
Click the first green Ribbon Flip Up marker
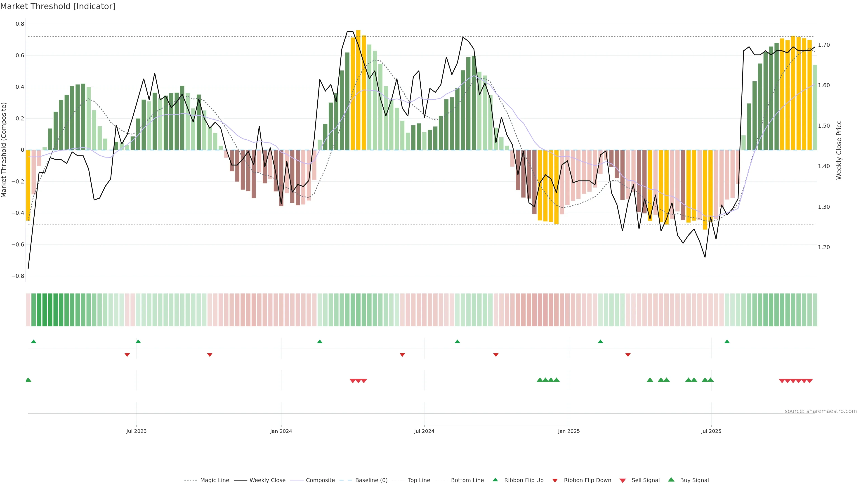point(33,342)
